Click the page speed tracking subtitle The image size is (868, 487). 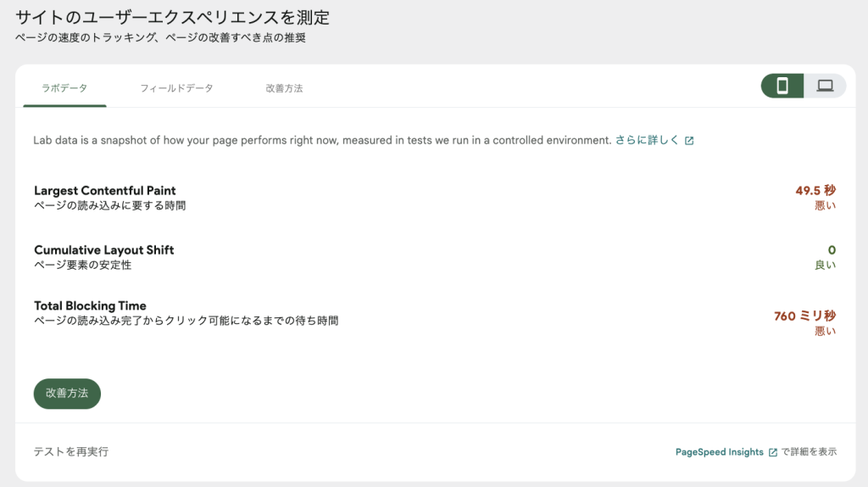(x=160, y=37)
